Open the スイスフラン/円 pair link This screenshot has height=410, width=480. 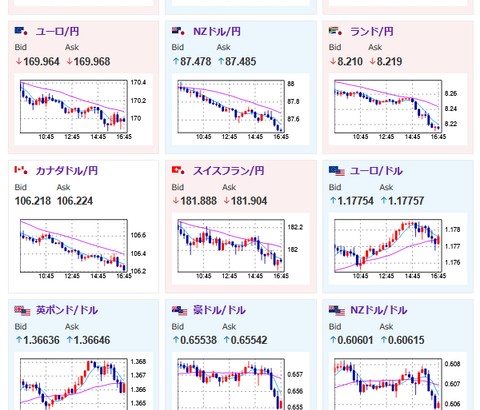[229, 171]
